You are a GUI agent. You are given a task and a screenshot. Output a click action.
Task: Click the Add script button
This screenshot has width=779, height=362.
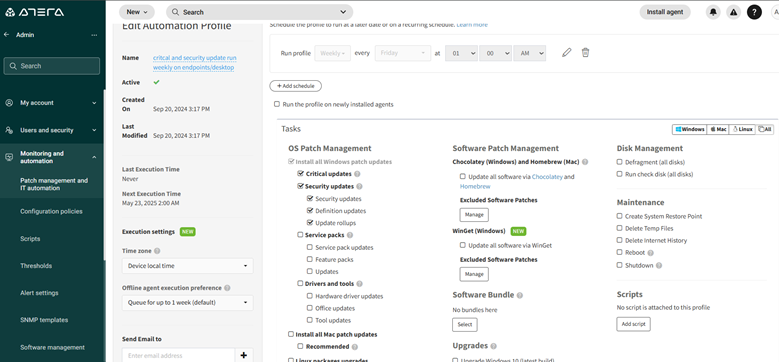pos(633,324)
